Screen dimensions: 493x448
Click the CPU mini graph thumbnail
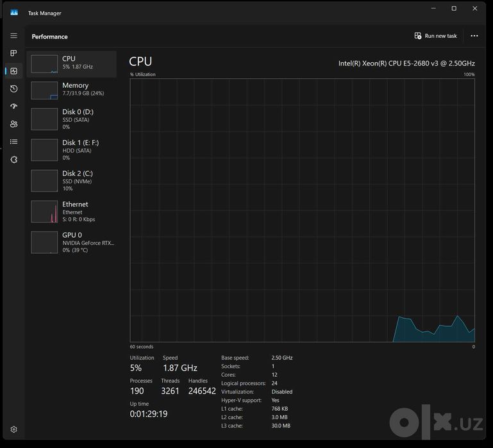tap(44, 64)
